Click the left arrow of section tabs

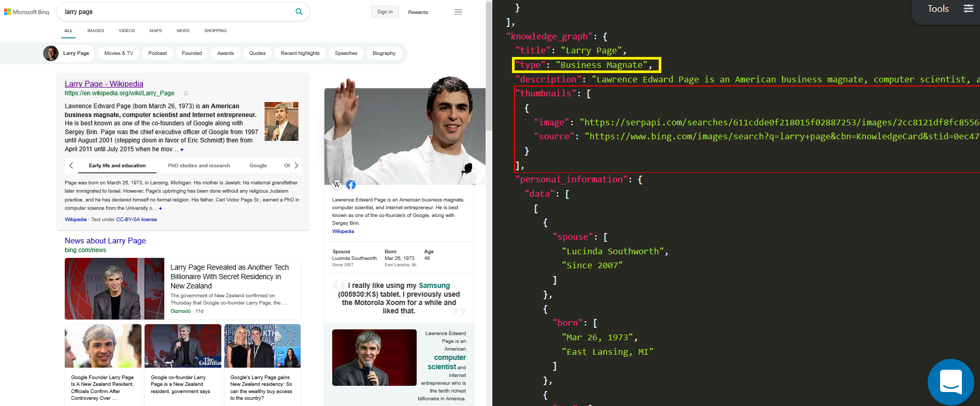coord(71,166)
